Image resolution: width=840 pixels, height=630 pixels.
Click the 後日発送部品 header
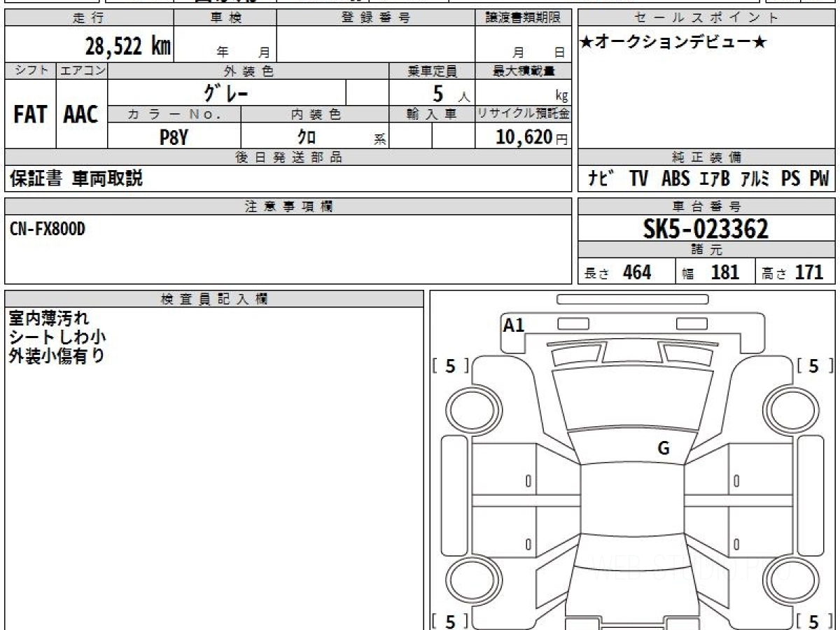pyautogui.click(x=289, y=157)
